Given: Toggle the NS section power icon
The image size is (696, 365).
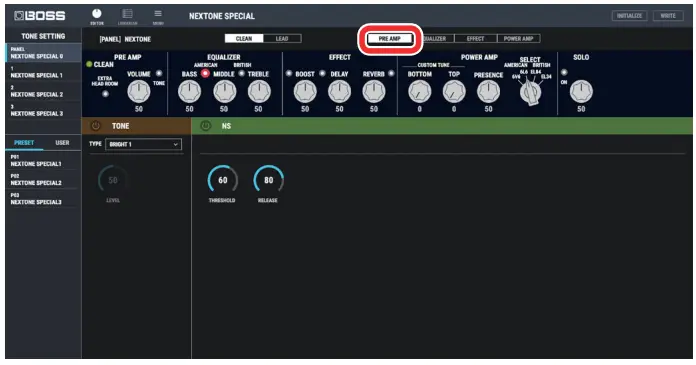Looking at the screenshot, I should coord(205,126).
